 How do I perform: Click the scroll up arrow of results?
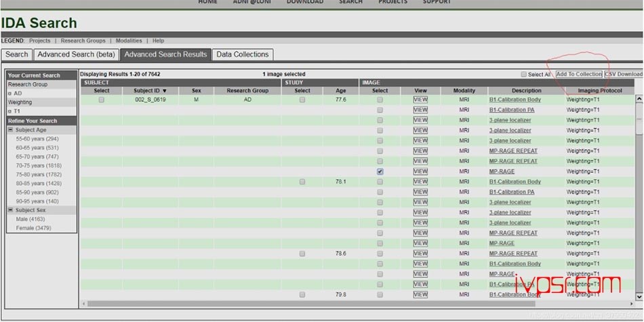639,98
